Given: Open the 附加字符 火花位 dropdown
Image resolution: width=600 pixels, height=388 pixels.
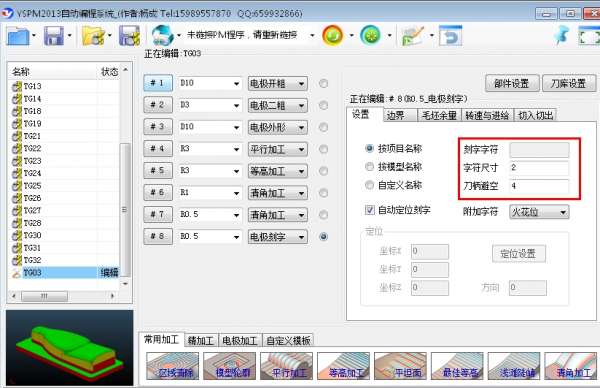Looking at the screenshot, I should (539, 212).
